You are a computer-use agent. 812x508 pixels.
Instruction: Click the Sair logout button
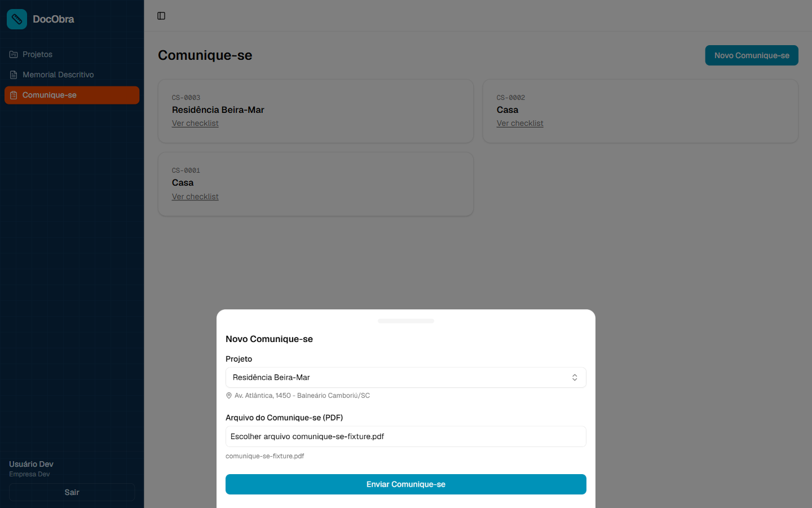[72, 492]
